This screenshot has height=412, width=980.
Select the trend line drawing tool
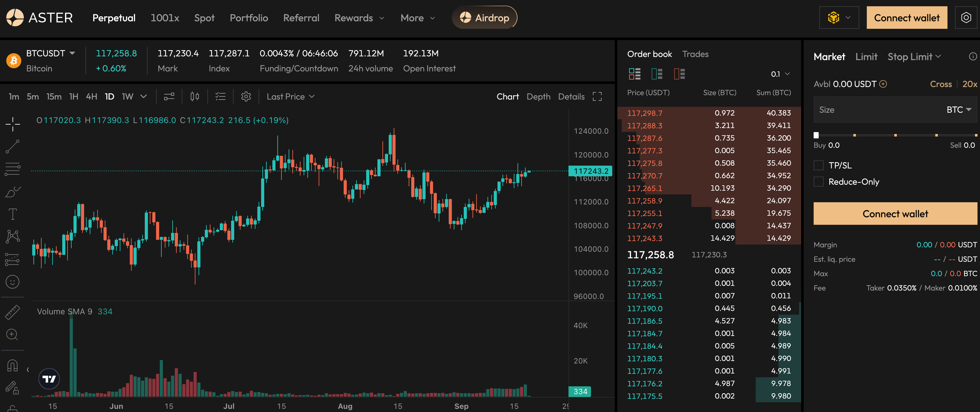point(13,147)
